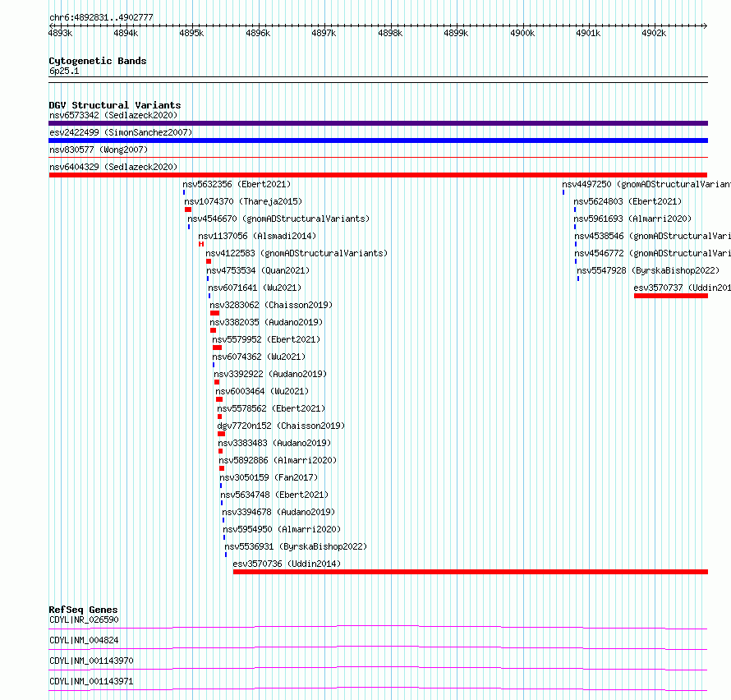The height and width of the screenshot is (700, 731).
Task: Select nsv3050159 (Fan2017) label
Action: point(269,477)
